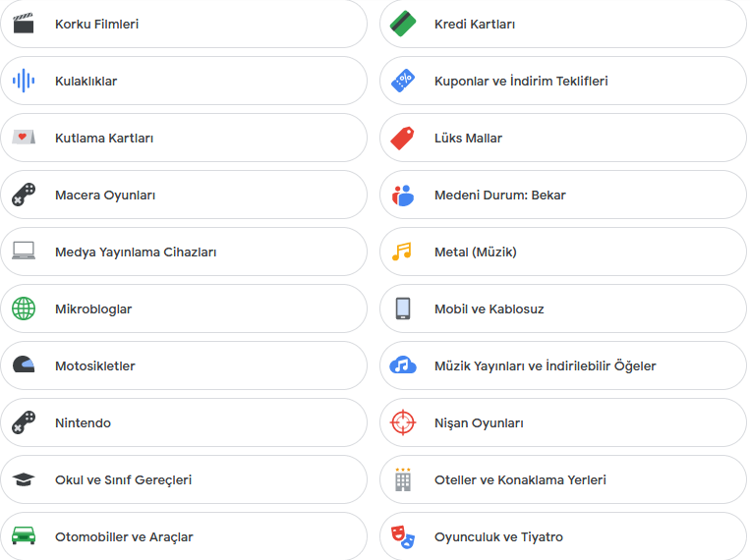
Task: Click the blue discount coupon icon
Action: coord(403,81)
